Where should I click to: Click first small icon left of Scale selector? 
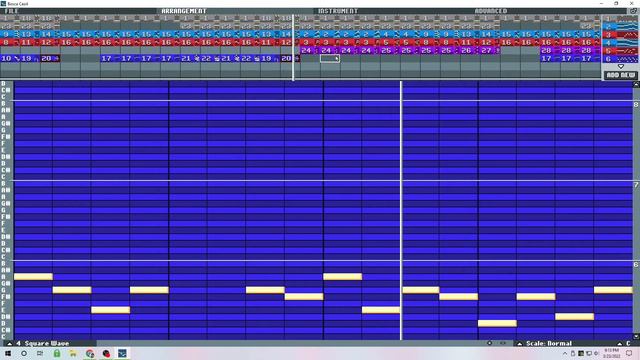(489, 343)
